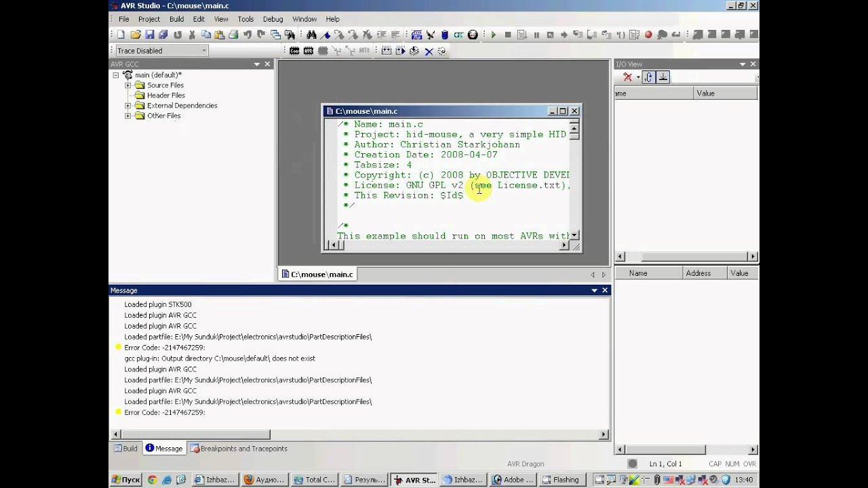Click the show next statement arrow icon
868x488 pixels.
click(x=564, y=35)
